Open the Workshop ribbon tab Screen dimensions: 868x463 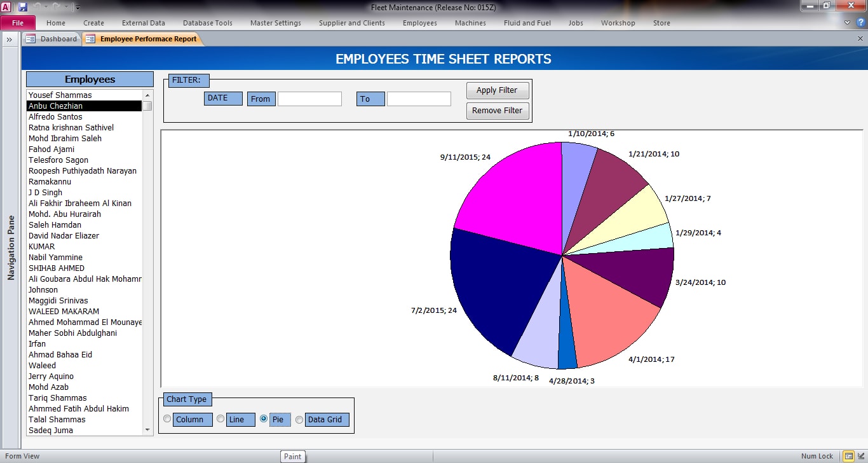pyautogui.click(x=618, y=23)
